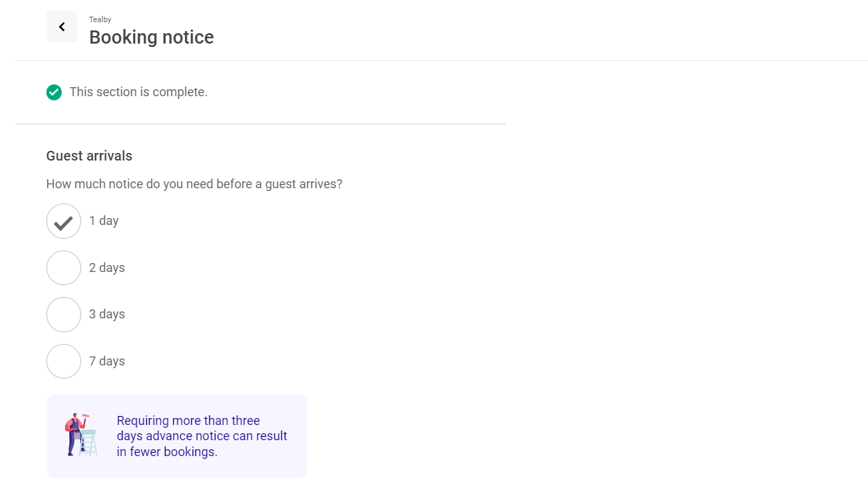Click the Tealby property name above the title

click(x=100, y=19)
